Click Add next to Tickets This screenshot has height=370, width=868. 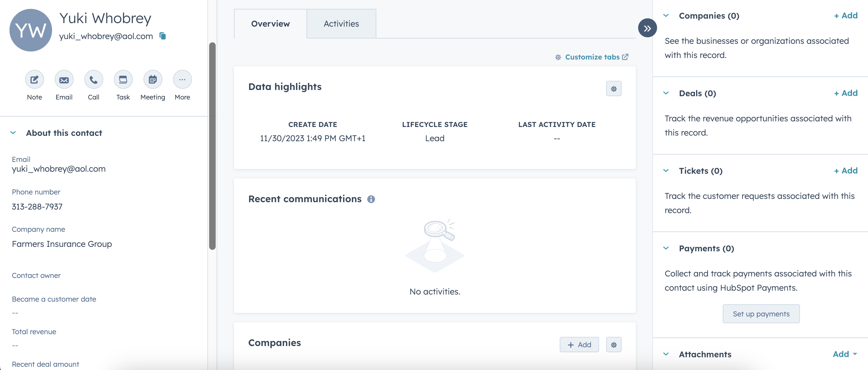pyautogui.click(x=846, y=171)
